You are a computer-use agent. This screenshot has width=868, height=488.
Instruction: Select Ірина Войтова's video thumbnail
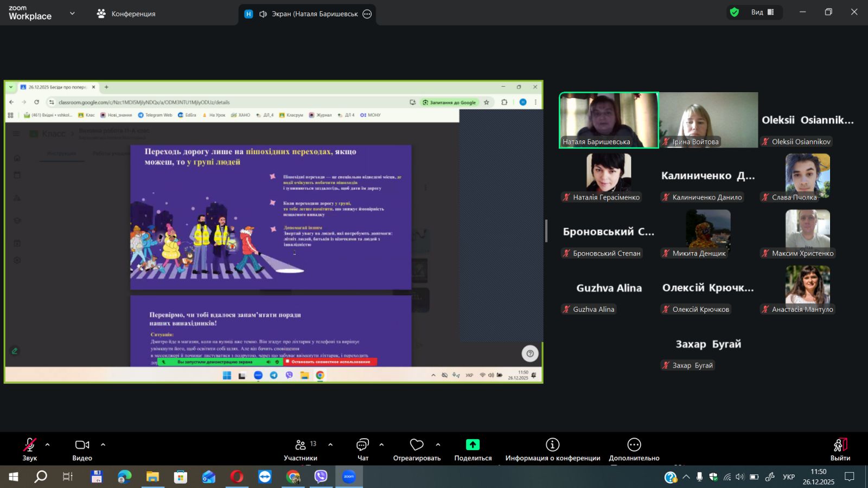[708, 120]
